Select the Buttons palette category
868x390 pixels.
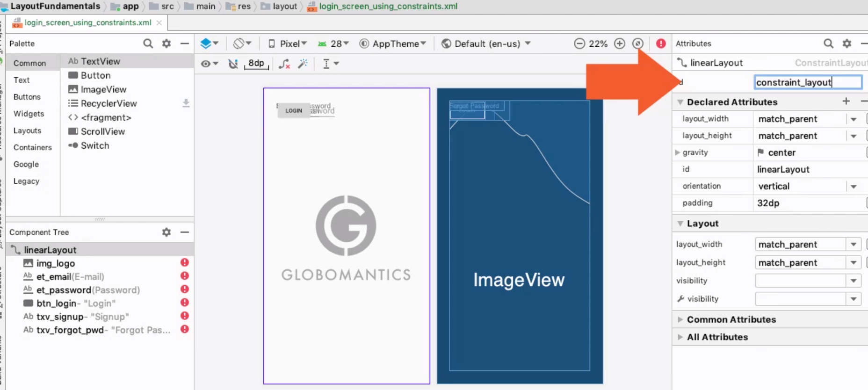27,97
